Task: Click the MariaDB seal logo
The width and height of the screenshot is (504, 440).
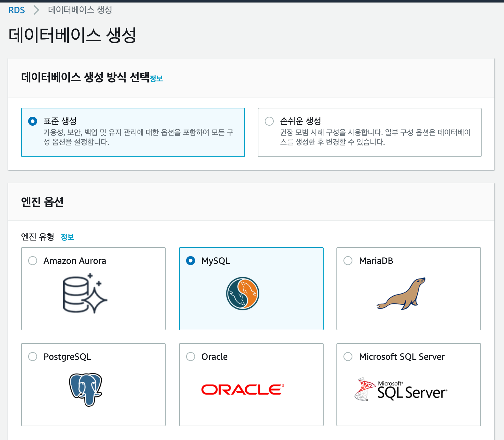Action: point(401,294)
